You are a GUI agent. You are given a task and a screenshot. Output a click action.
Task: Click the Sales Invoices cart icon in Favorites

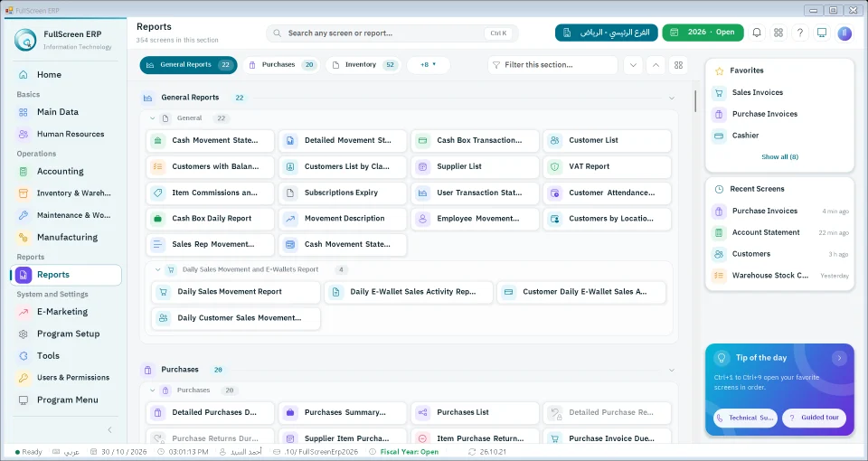719,93
